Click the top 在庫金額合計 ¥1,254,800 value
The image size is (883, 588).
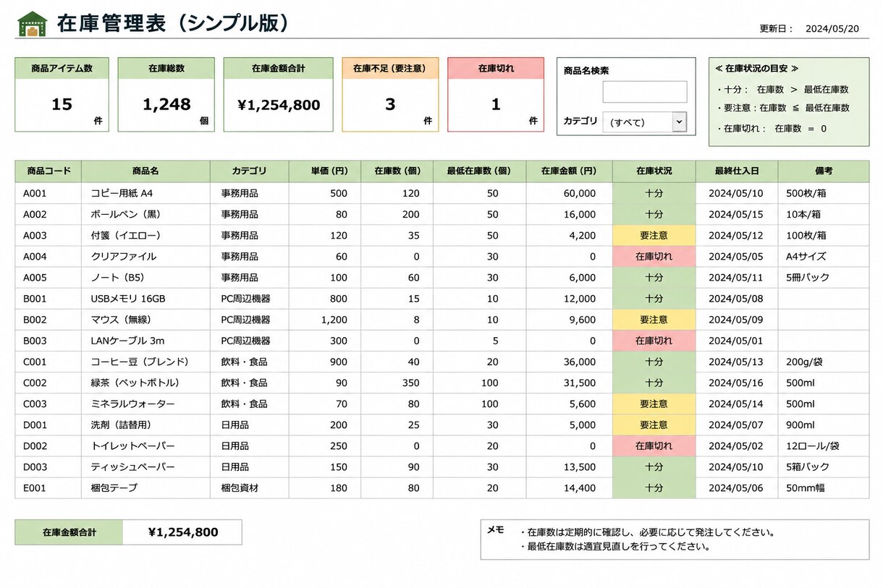pyautogui.click(x=279, y=105)
